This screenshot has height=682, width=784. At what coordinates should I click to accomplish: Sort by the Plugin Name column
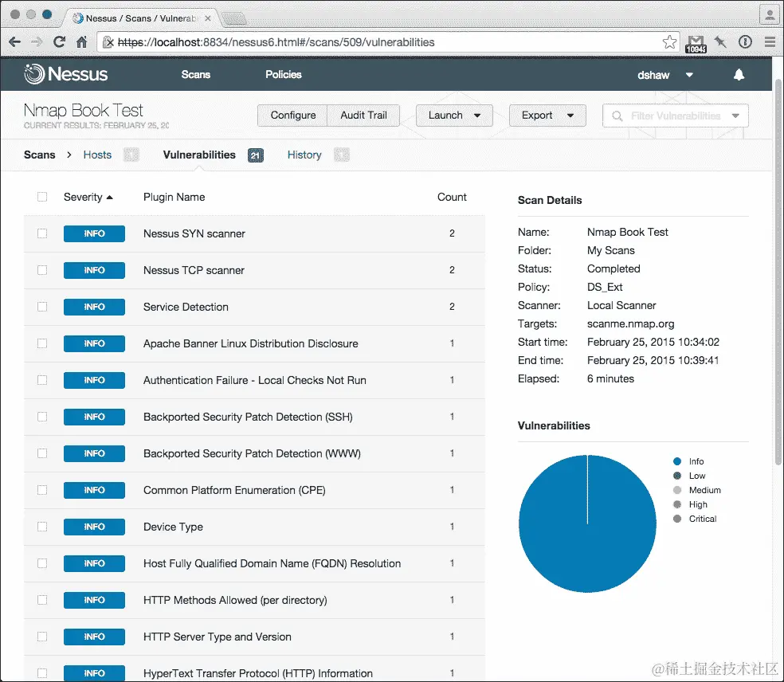coord(174,197)
